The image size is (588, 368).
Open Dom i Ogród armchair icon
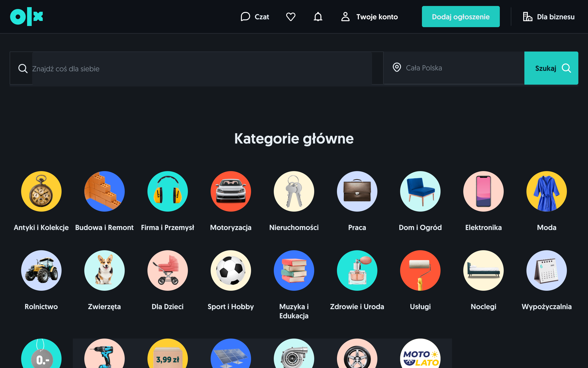pos(420,191)
